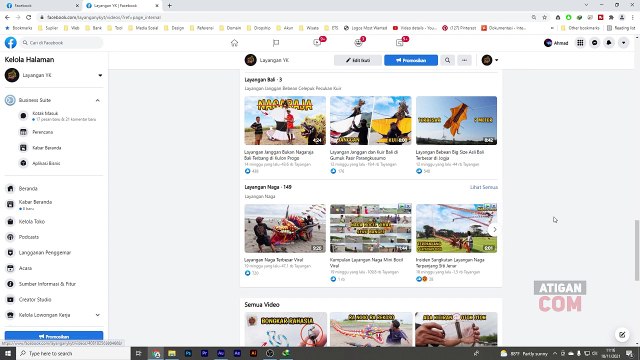Screen dimensions: 640x360
Task: Open Photoshop from the taskbar
Action: point(188,353)
